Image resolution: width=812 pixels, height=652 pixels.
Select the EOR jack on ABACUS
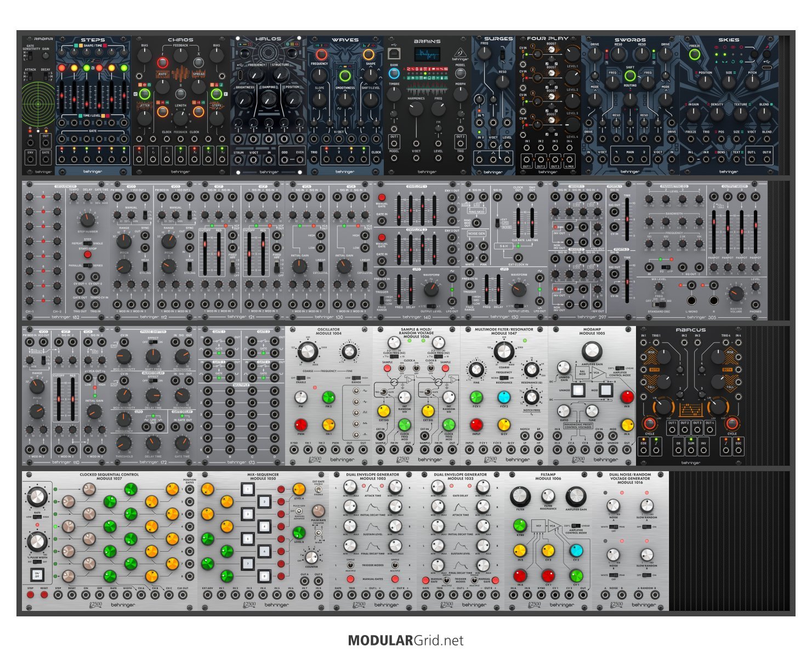644,450
